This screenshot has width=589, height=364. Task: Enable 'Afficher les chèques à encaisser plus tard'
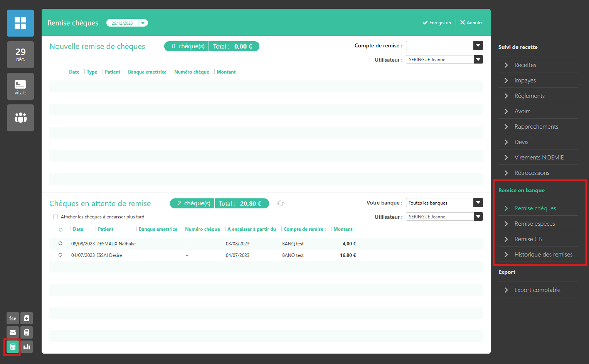(56, 217)
